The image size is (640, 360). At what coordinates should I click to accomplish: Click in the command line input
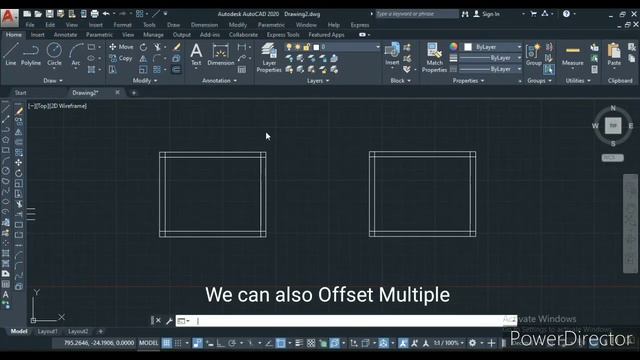pos(347,321)
